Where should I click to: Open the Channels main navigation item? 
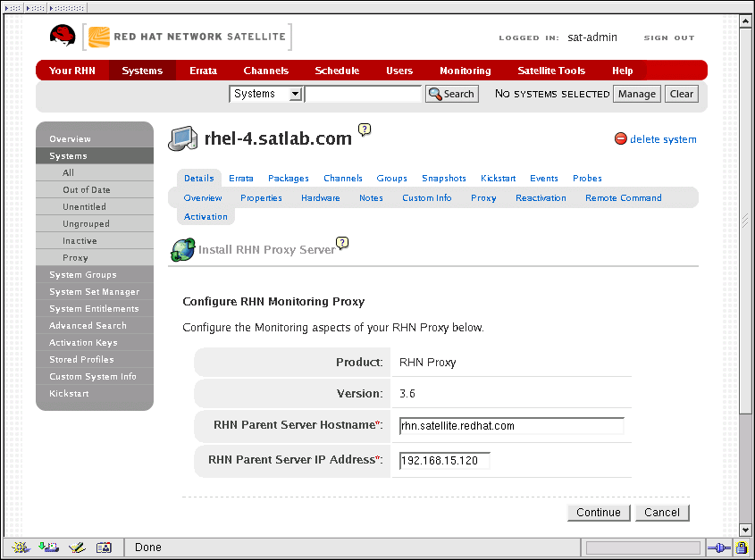pyautogui.click(x=265, y=71)
